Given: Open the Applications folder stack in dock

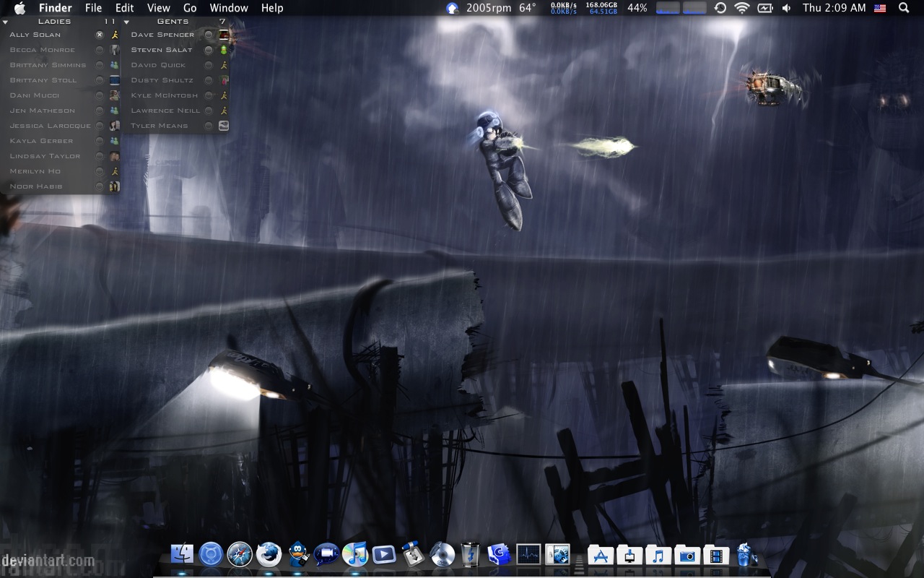Looking at the screenshot, I should coord(600,555).
